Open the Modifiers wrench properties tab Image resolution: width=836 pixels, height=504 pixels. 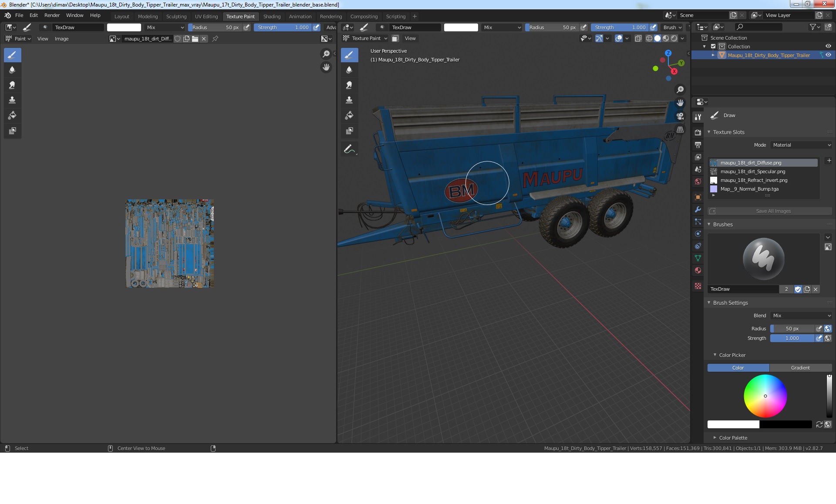coord(698,209)
